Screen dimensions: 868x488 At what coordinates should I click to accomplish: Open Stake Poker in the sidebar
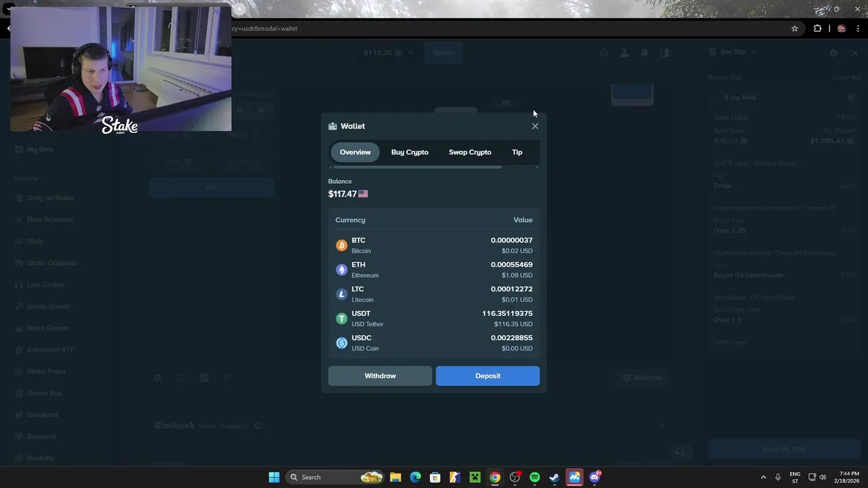coord(47,371)
